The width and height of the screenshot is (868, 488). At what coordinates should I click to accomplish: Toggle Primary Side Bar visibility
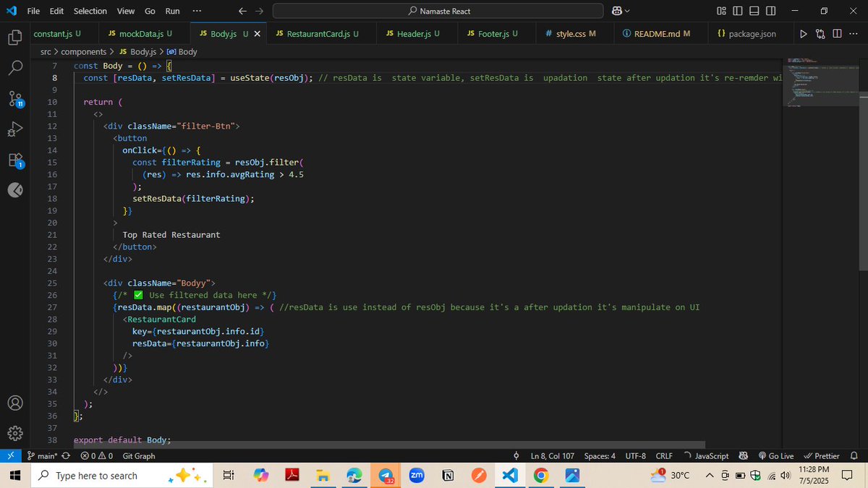point(738,11)
